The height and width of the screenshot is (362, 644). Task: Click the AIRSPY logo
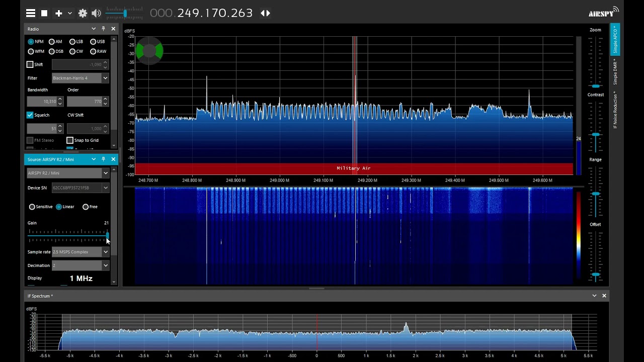pos(603,12)
